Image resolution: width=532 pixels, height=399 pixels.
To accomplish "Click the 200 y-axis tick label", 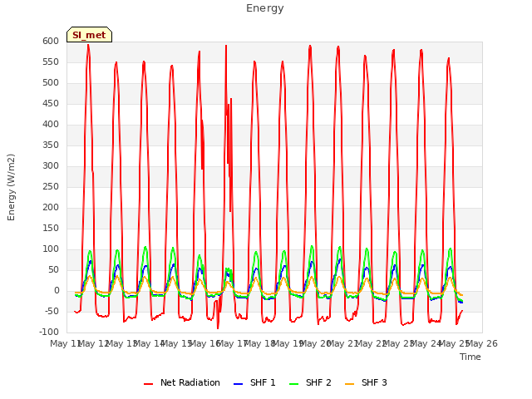I will [51, 208].
